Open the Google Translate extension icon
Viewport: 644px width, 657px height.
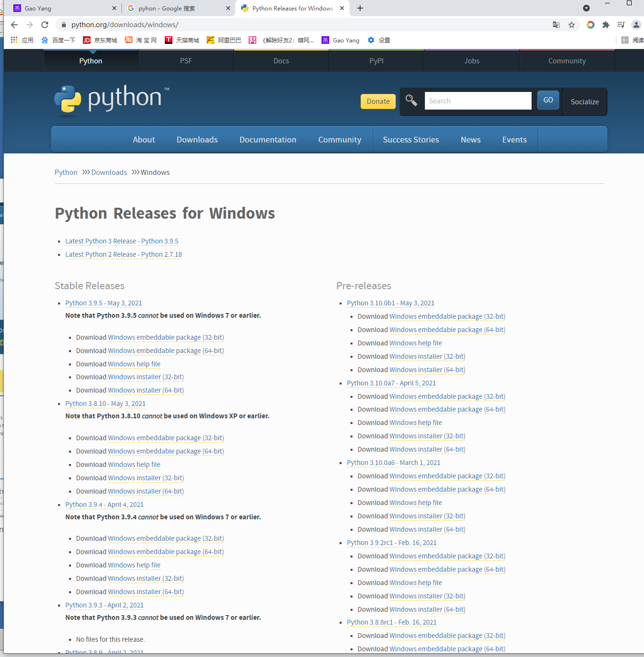(556, 25)
